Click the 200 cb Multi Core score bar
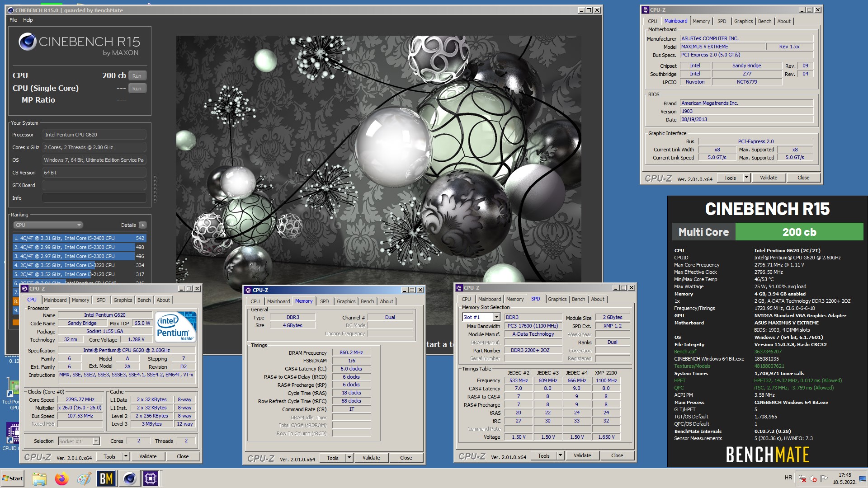 click(799, 232)
